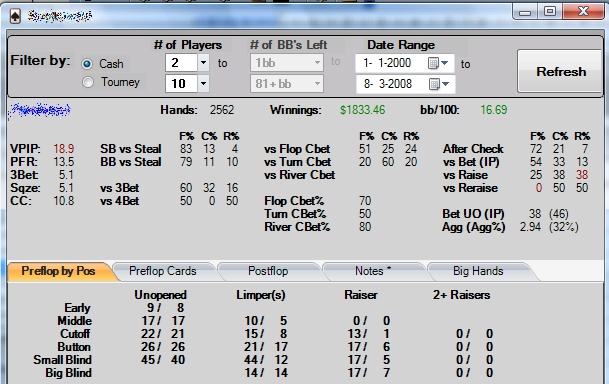This screenshot has height=384, width=609.
Task: Switch to the Postflop tab
Action: 268,271
